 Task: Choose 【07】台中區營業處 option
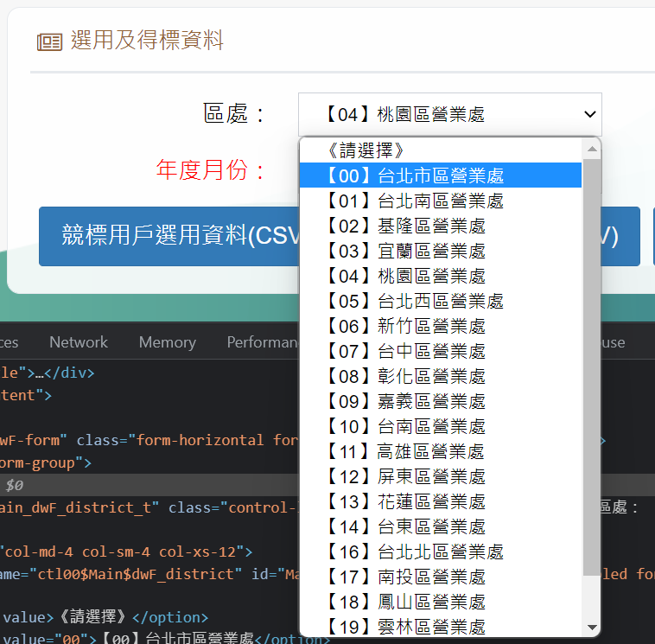pos(441,351)
